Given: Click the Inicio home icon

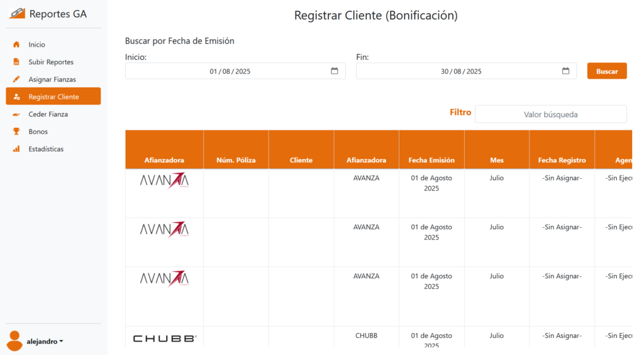Looking at the screenshot, I should pos(16,45).
